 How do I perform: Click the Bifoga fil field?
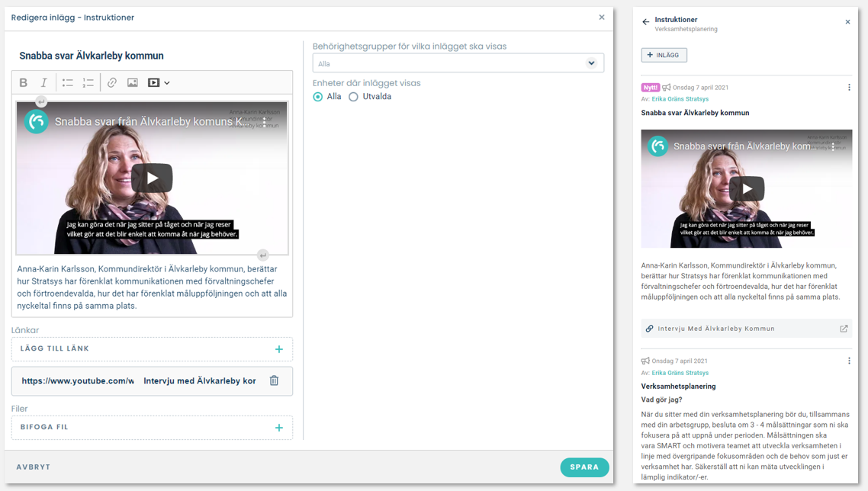(x=153, y=428)
